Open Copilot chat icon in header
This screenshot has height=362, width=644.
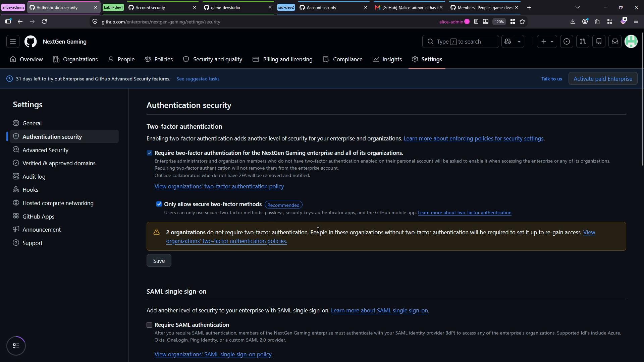[507, 42]
